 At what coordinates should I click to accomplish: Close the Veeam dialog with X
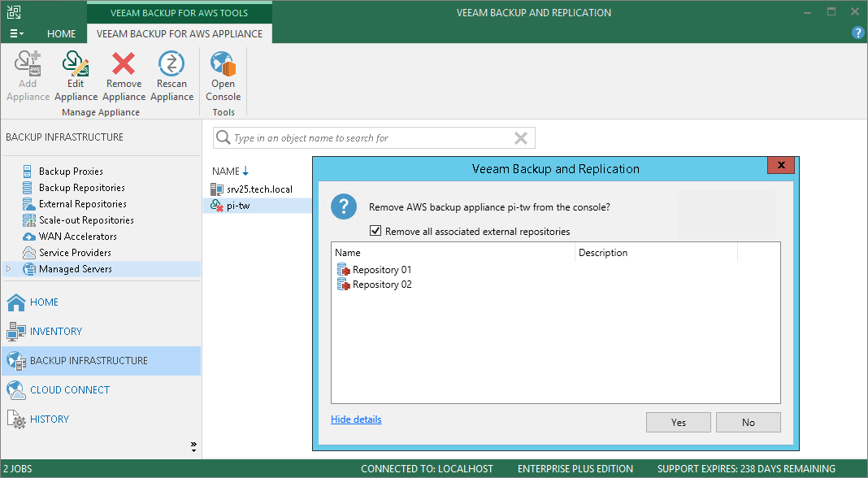point(781,164)
